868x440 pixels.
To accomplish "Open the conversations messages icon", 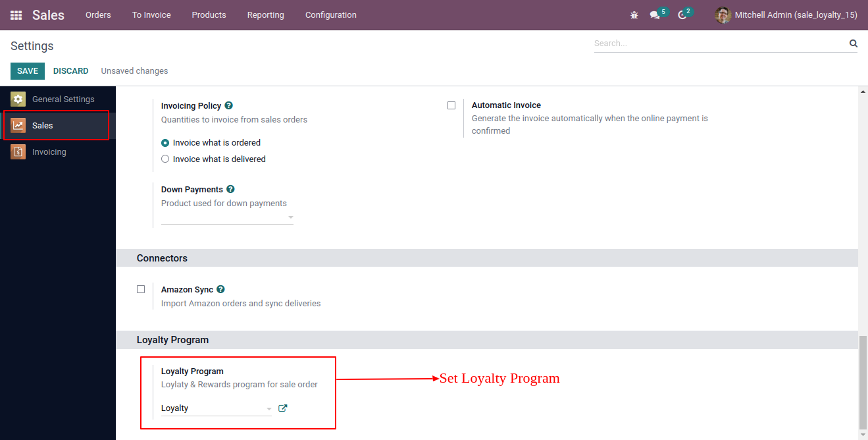I will (x=655, y=14).
